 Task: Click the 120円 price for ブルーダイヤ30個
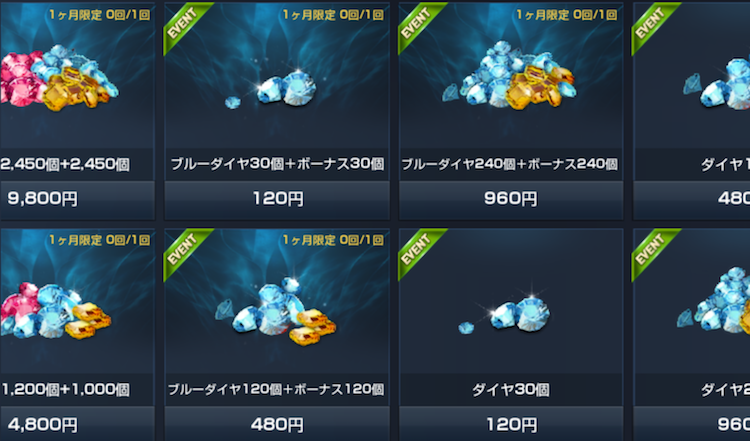pos(277,198)
